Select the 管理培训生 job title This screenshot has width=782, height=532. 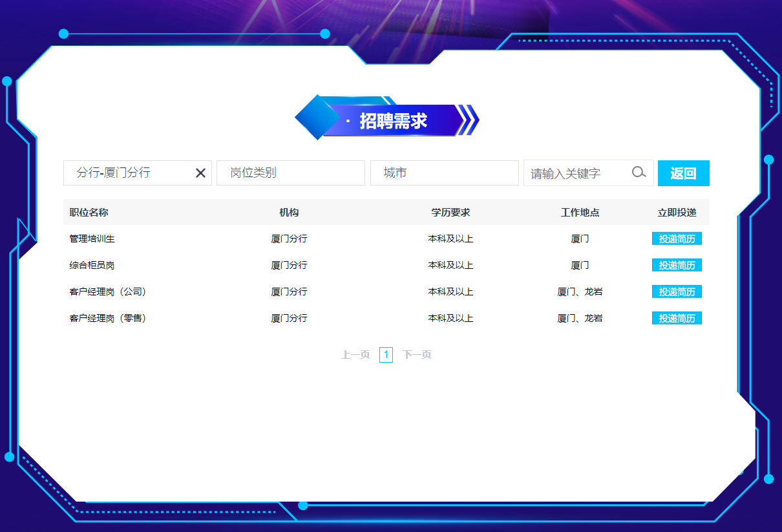coord(92,239)
